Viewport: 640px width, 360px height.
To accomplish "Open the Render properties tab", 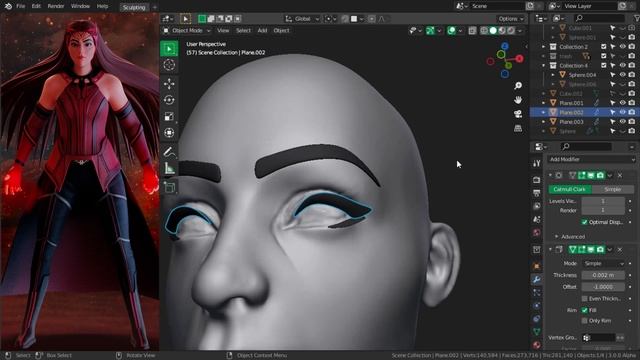I will [537, 180].
